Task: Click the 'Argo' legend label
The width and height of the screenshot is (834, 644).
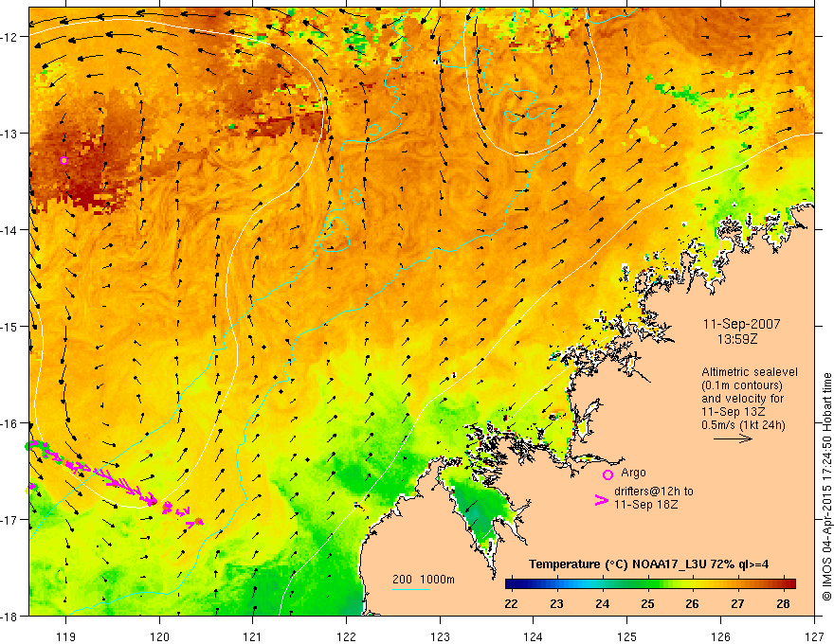Action: click(x=633, y=473)
